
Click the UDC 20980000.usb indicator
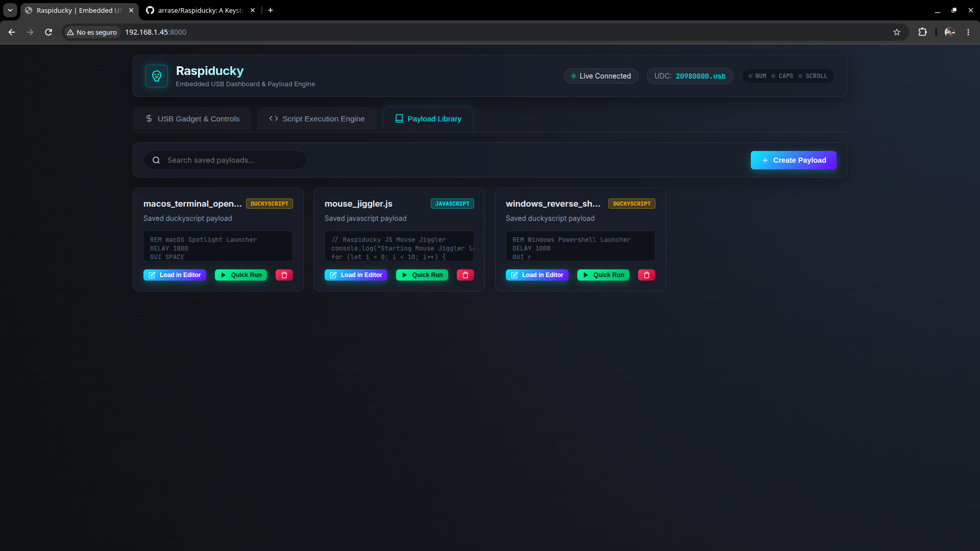coord(690,76)
